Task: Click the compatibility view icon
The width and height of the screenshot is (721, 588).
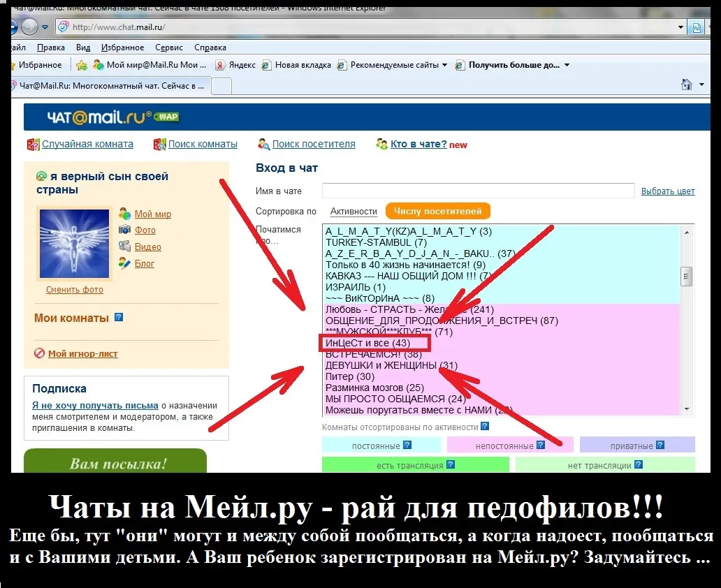Action: pyautogui.click(x=697, y=27)
